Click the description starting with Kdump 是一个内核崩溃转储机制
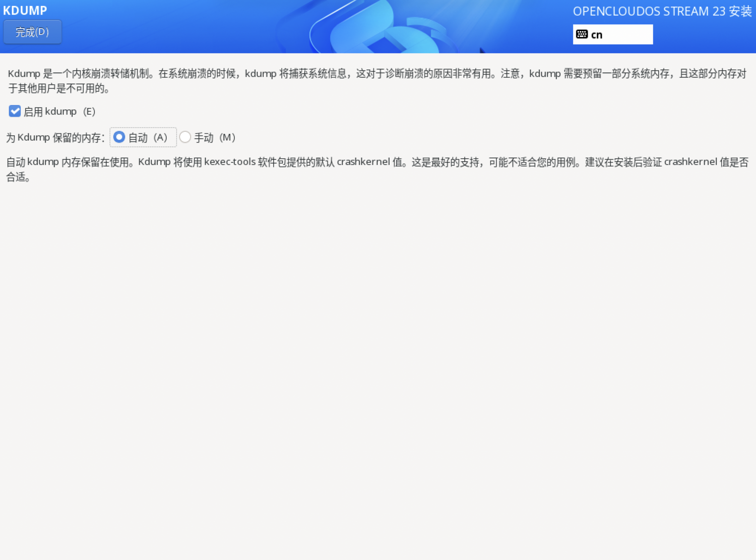The image size is (756, 560). pos(377,81)
